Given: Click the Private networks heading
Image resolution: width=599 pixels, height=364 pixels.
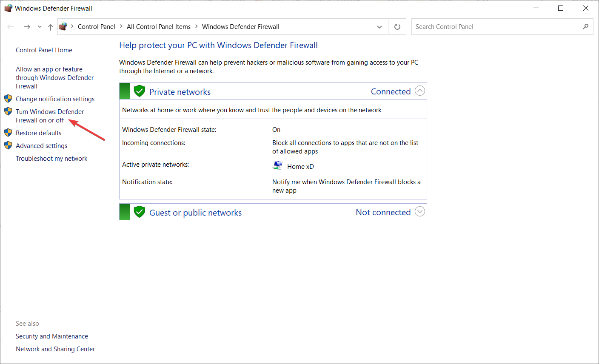Looking at the screenshot, I should (x=180, y=92).
